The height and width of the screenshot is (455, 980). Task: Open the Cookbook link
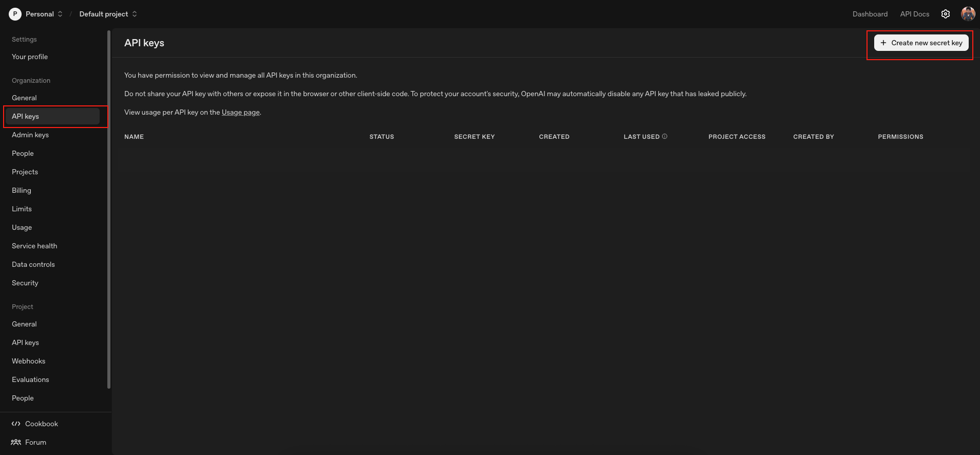42,424
